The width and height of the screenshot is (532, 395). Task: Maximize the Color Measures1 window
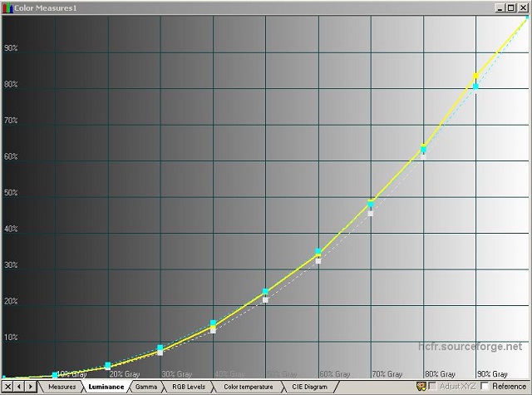511,7
